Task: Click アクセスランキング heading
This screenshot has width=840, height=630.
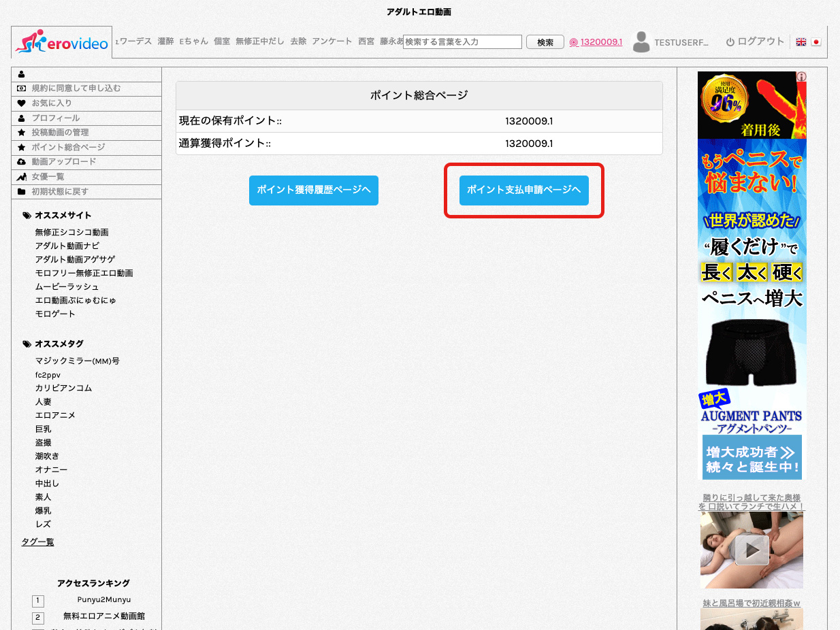Action: (93, 583)
